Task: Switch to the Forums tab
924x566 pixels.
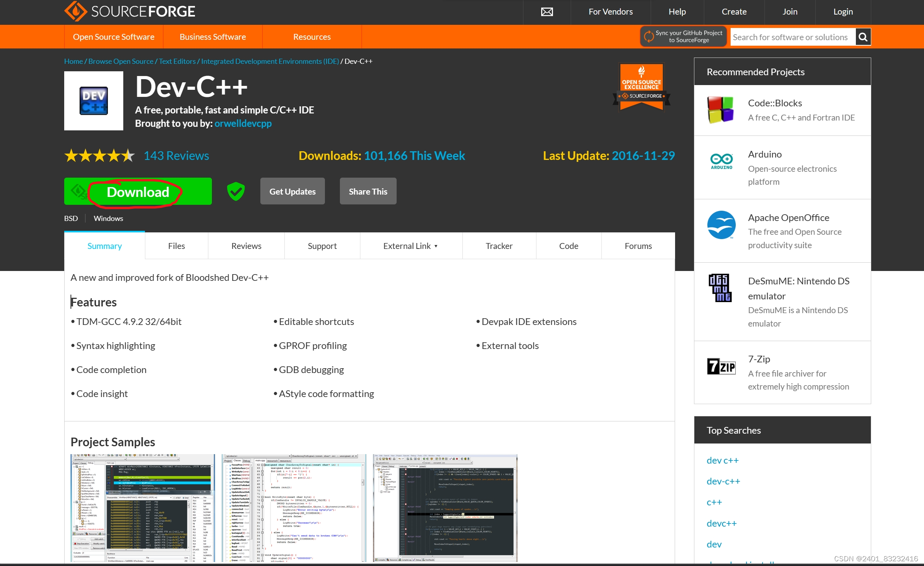Action: (638, 246)
